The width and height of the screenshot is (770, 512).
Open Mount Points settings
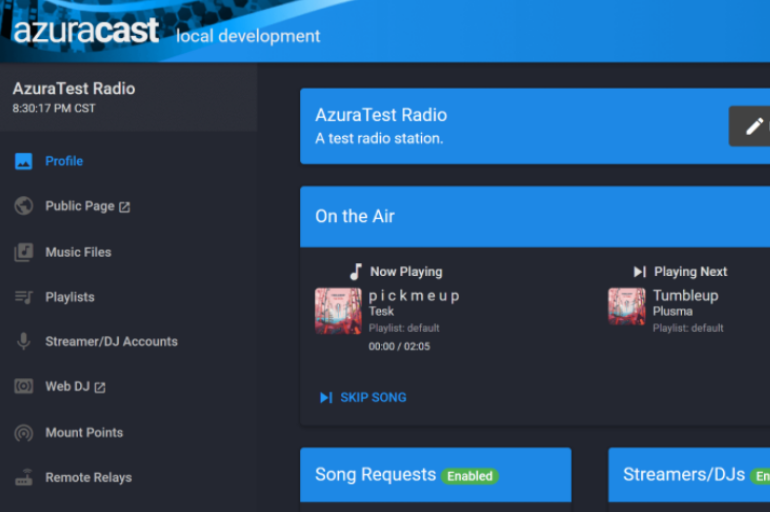(x=84, y=432)
